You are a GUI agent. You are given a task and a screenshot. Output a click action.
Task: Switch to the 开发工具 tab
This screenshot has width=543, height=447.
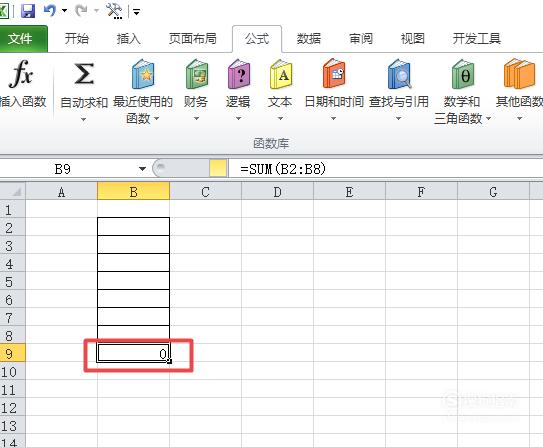click(x=477, y=38)
